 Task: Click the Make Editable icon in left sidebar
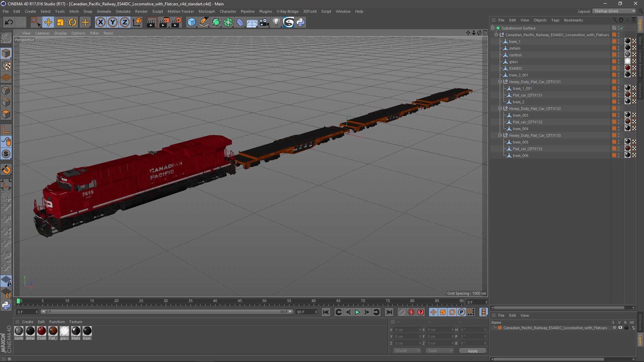[x=6, y=38]
